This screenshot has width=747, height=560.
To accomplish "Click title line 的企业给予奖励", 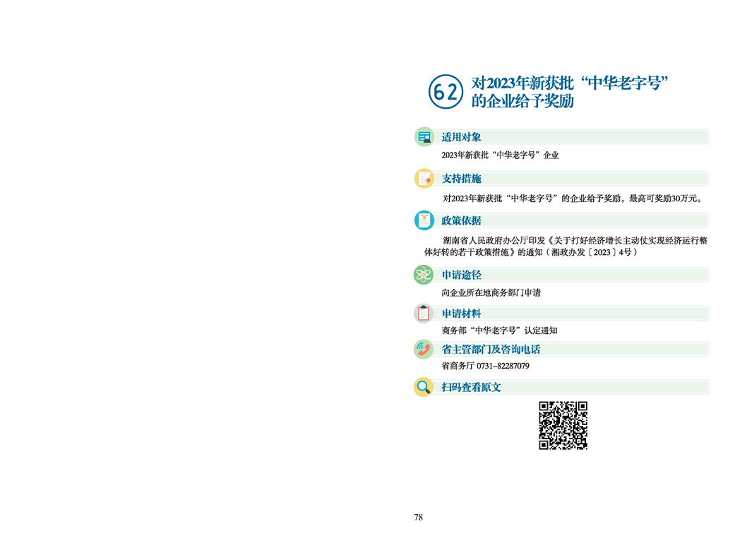I will tap(522, 101).
